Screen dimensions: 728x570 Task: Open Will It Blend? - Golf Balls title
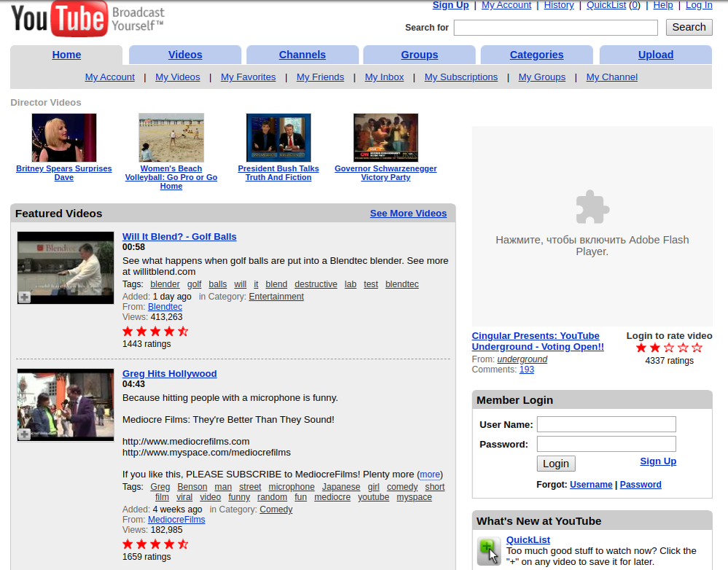pos(179,236)
